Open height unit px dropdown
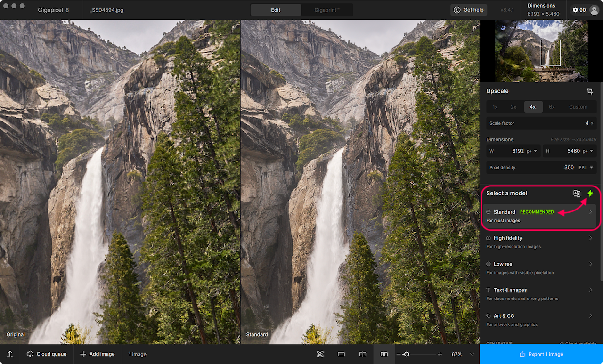Image resolution: width=603 pixels, height=364 pixels. (x=588, y=151)
